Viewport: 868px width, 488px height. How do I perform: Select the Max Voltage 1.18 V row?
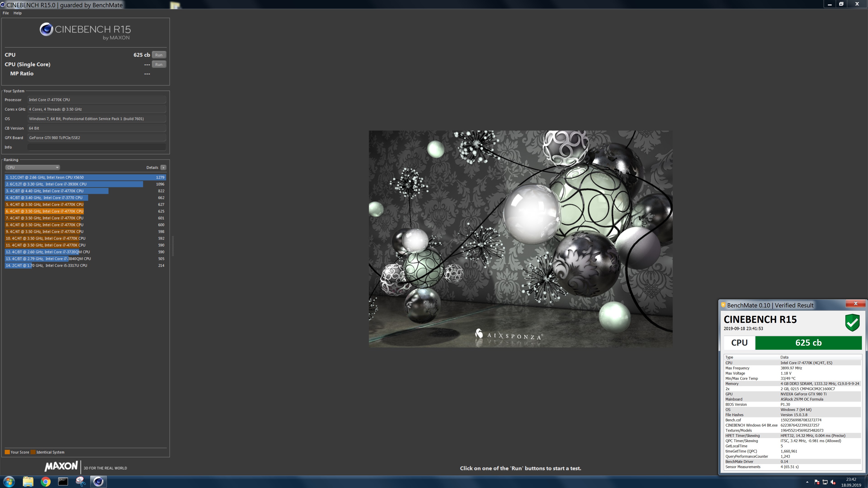[x=793, y=373]
